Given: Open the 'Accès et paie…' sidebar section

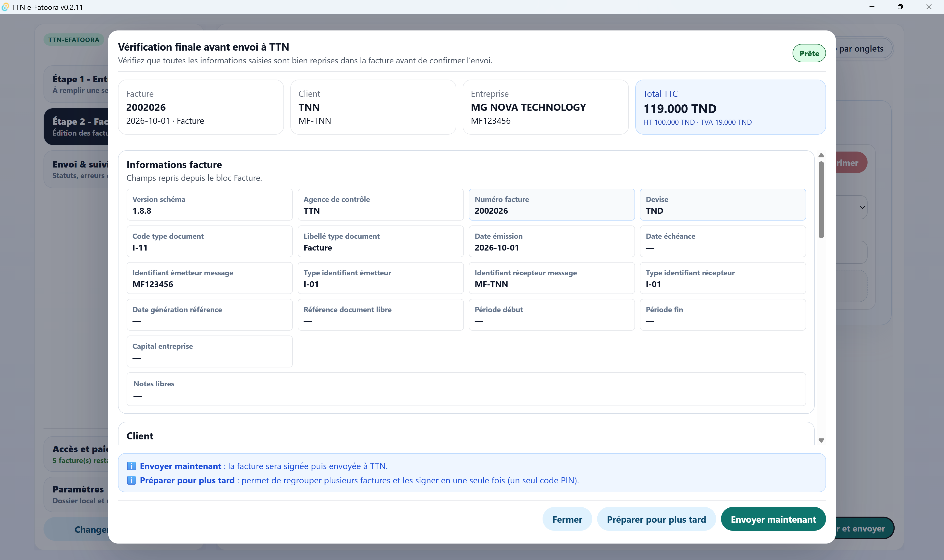Looking at the screenshot, I should click(76, 454).
